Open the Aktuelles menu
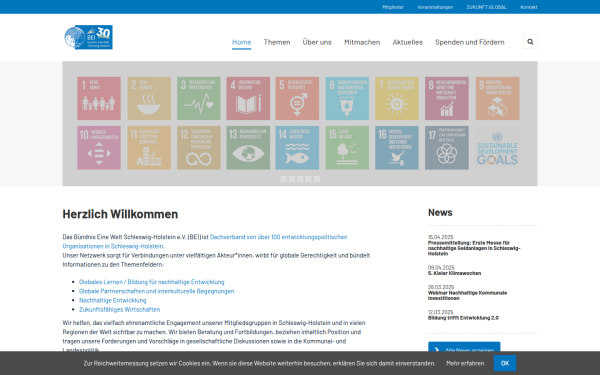The height and width of the screenshot is (375, 600). pos(408,42)
